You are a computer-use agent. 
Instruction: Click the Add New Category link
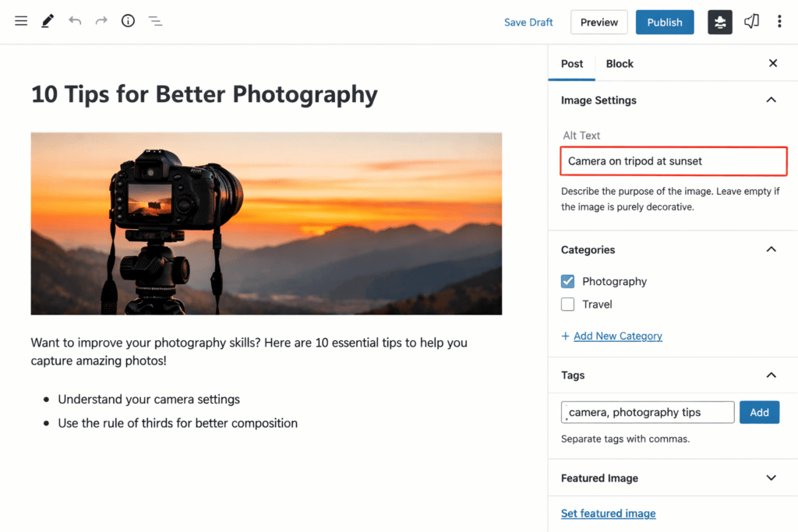point(617,336)
